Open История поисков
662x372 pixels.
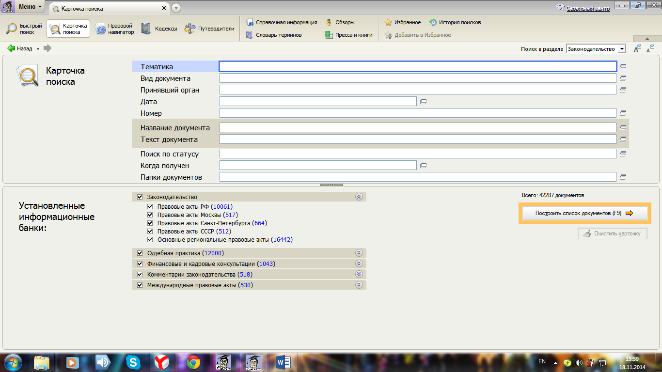[x=455, y=22]
